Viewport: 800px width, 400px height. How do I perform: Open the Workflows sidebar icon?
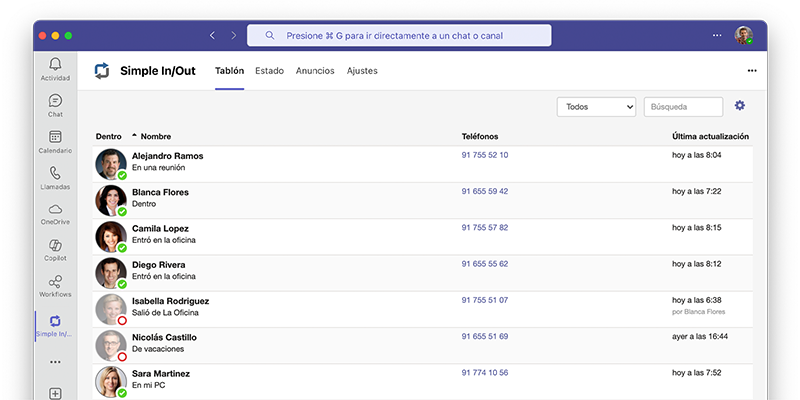tap(55, 282)
